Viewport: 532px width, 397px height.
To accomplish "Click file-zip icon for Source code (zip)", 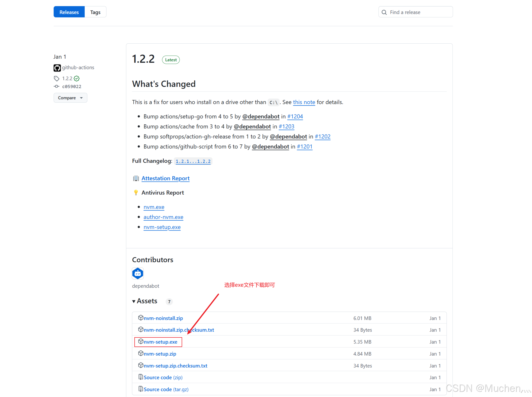I will pos(141,377).
